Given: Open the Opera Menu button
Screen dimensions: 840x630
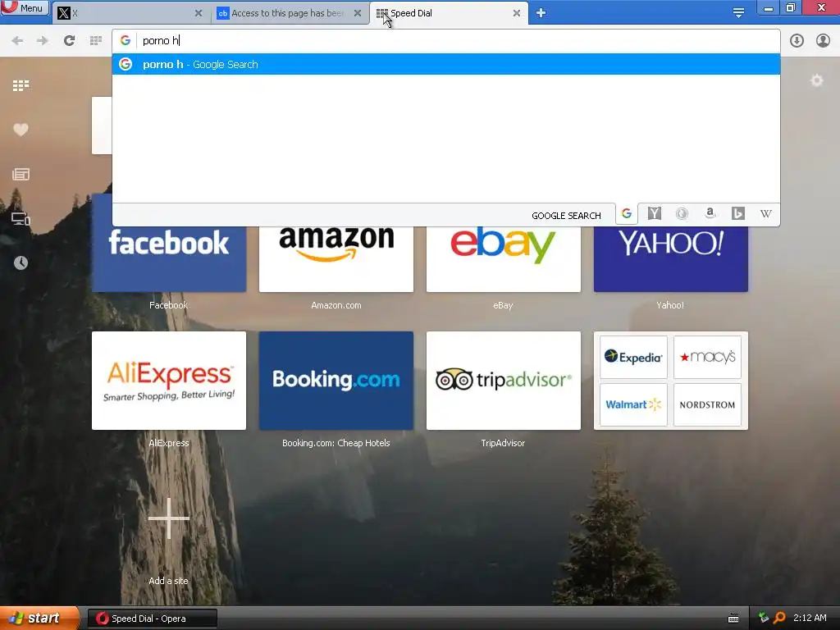Looking at the screenshot, I should coord(25,7).
